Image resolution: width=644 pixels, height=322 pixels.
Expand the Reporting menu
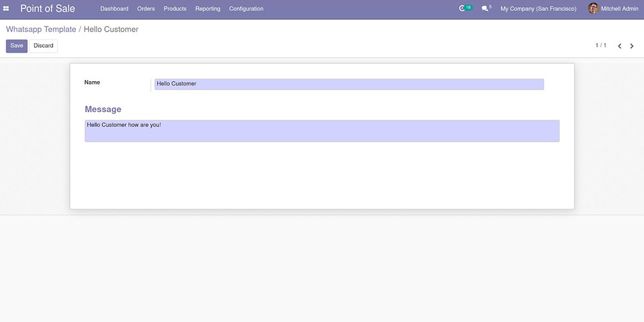(207, 9)
